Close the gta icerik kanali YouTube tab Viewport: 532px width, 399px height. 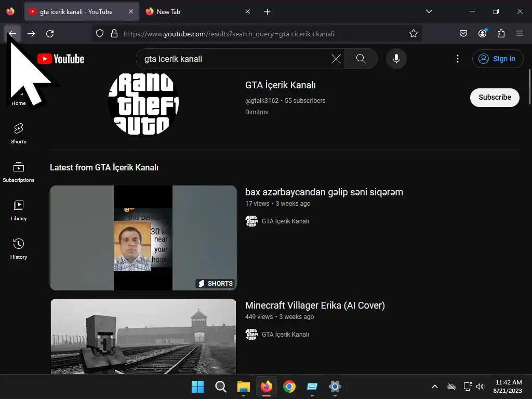point(130,11)
